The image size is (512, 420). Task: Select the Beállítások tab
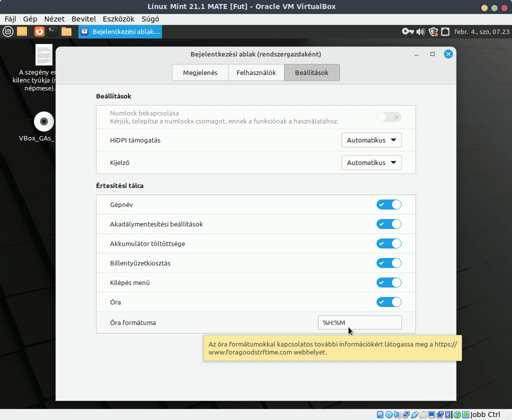pos(312,72)
